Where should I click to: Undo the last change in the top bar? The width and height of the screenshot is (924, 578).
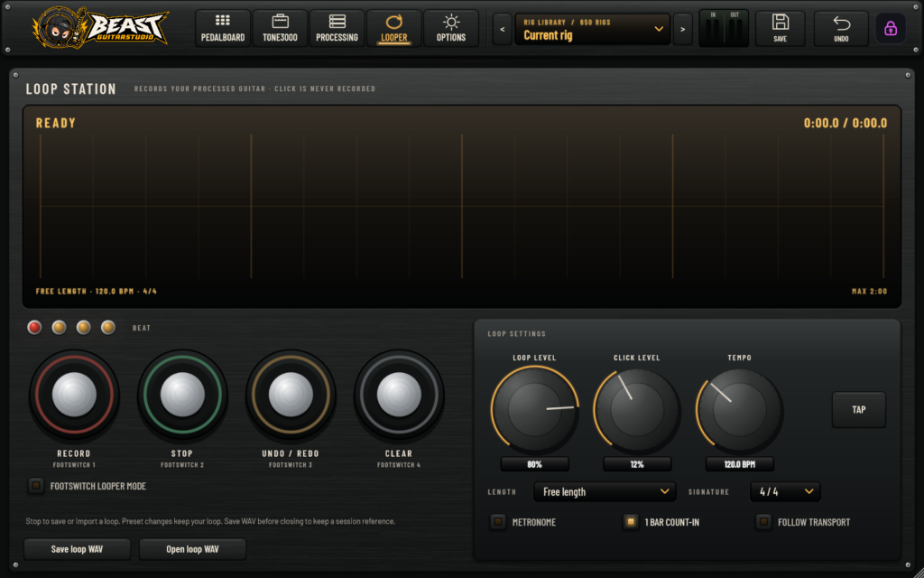click(x=841, y=28)
